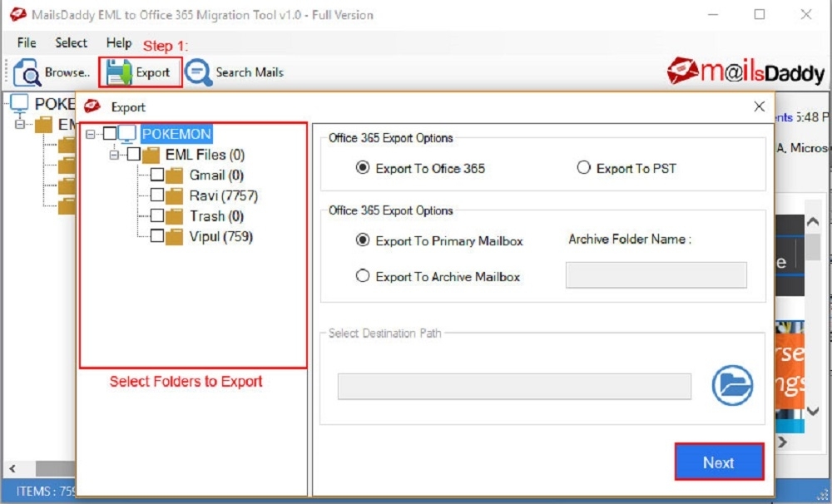Select Export To Archive Mailbox option
Viewport: 832px width, 504px height.
(363, 276)
